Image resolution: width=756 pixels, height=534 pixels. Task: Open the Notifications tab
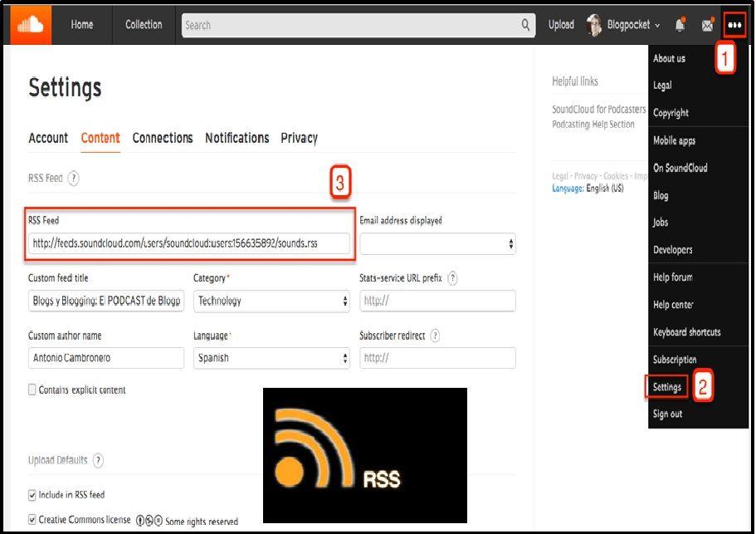(x=237, y=138)
